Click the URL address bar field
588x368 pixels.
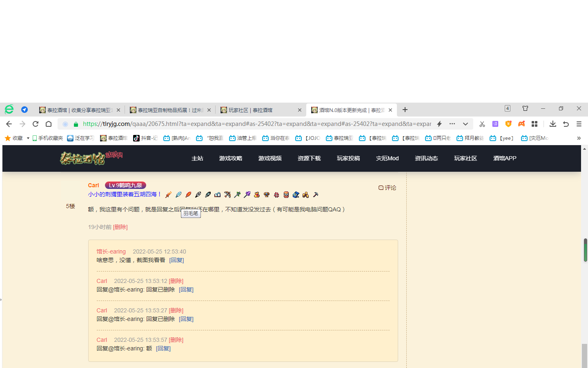[256, 124]
